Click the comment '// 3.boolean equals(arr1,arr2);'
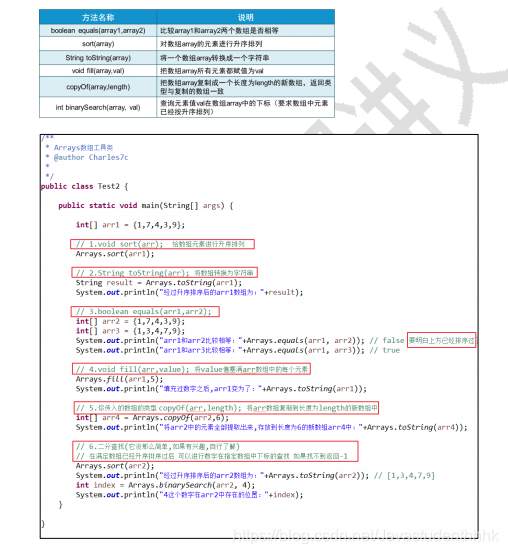The height and width of the screenshot is (554, 508). pyautogui.click(x=143, y=311)
